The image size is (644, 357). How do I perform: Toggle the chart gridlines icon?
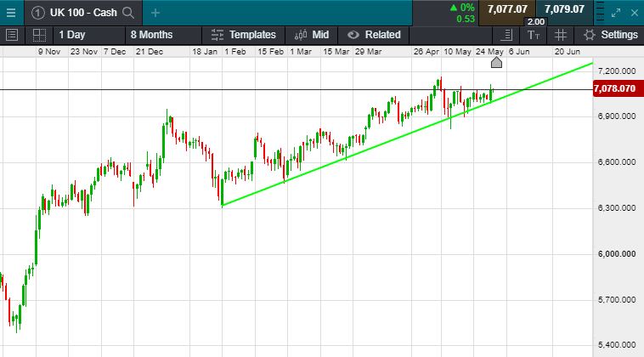(560, 35)
